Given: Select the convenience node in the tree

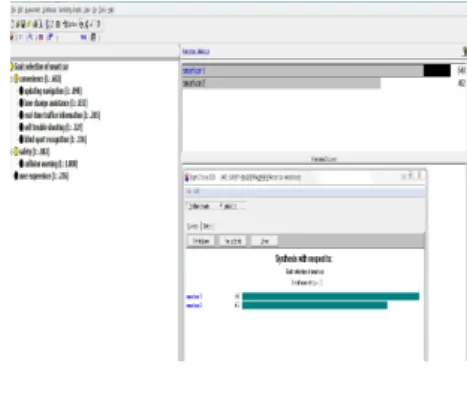Looking at the screenshot, I should [40, 79].
